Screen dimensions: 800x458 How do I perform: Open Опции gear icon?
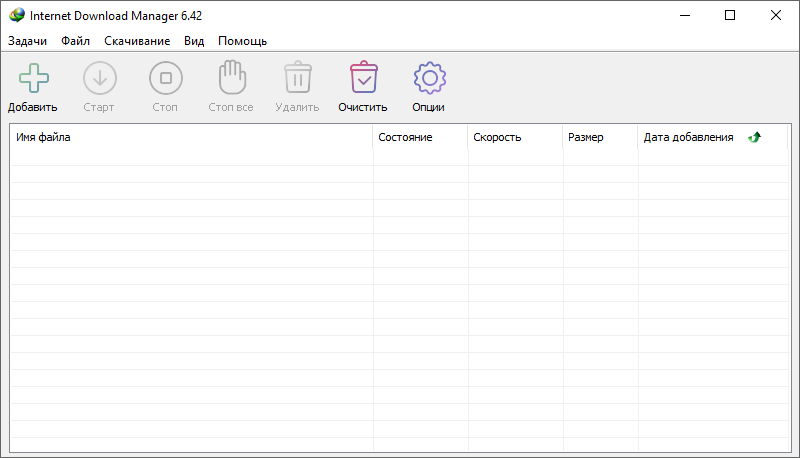point(430,78)
